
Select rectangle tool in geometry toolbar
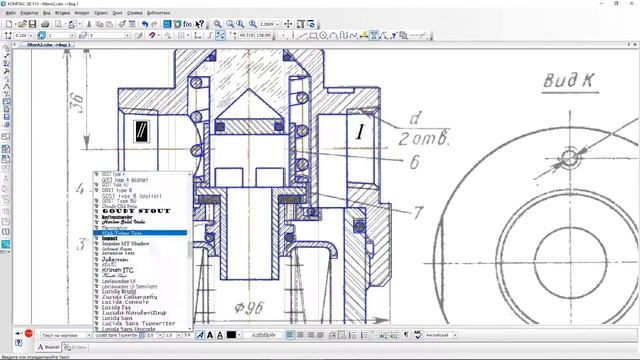point(313,36)
